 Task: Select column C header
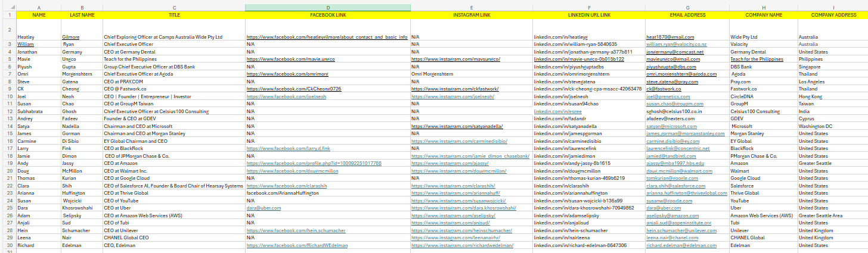coord(174,7)
